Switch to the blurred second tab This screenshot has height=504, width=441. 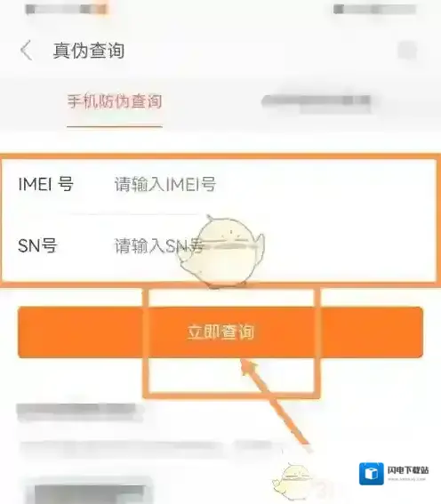[317, 103]
